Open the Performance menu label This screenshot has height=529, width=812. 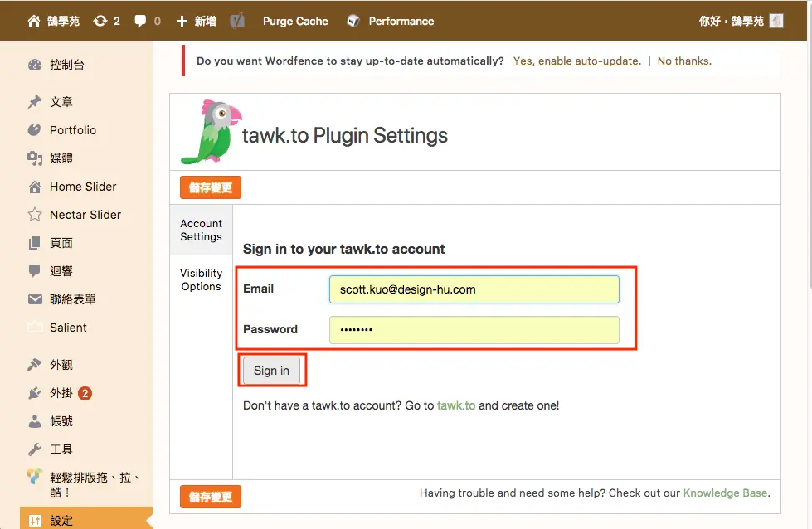point(401,22)
